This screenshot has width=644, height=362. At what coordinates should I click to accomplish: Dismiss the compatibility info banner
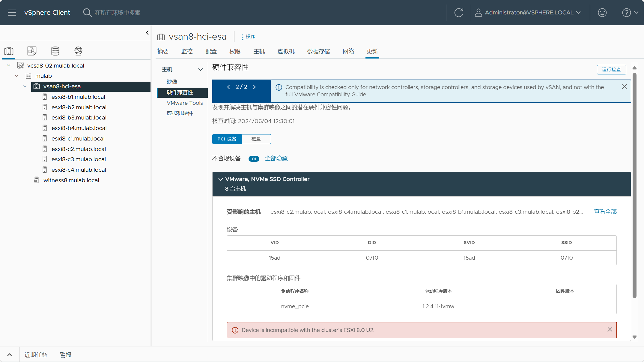pyautogui.click(x=624, y=87)
